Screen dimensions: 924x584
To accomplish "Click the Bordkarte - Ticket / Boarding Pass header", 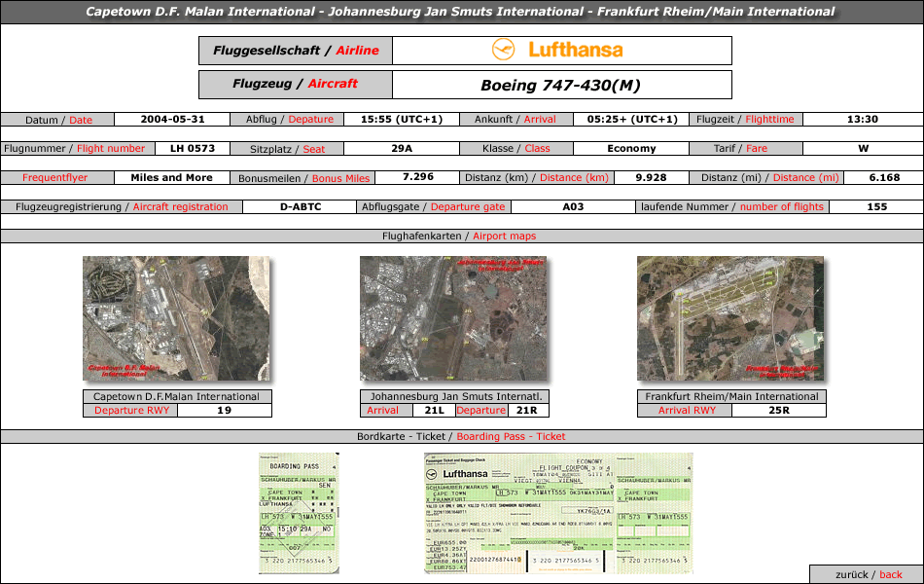I will (461, 436).
